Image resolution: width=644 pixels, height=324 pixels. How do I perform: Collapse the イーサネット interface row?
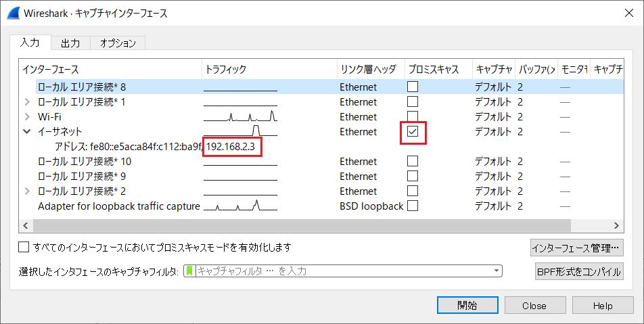(27, 131)
